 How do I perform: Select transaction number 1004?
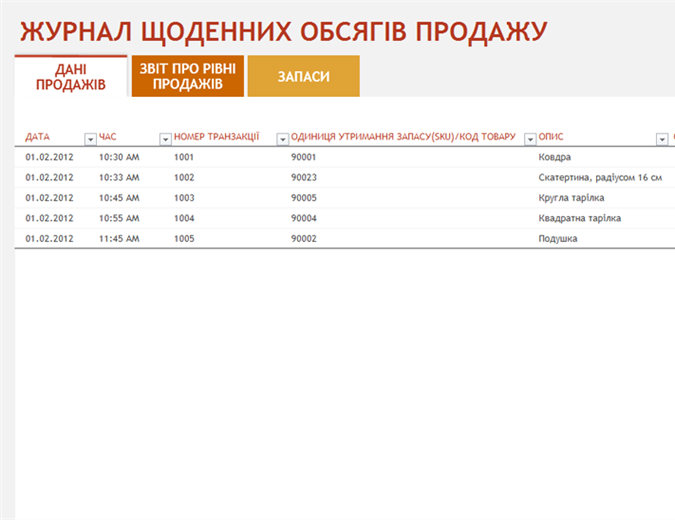coord(184,218)
